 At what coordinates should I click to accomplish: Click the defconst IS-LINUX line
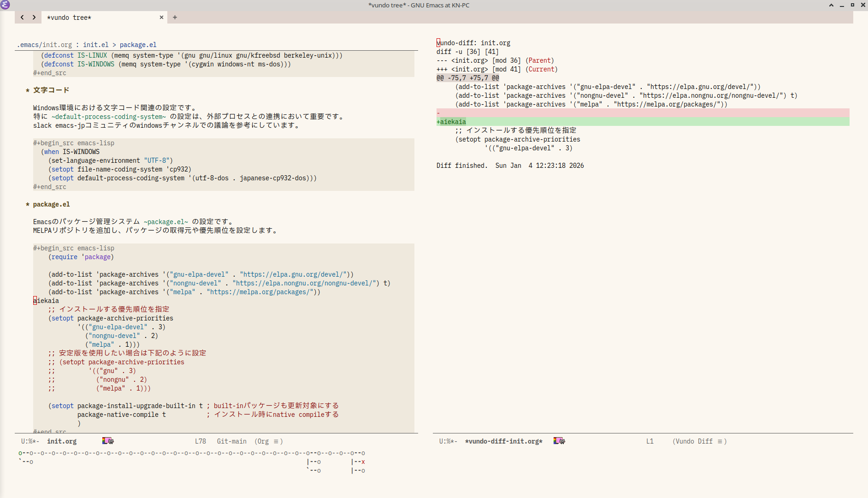pos(192,55)
